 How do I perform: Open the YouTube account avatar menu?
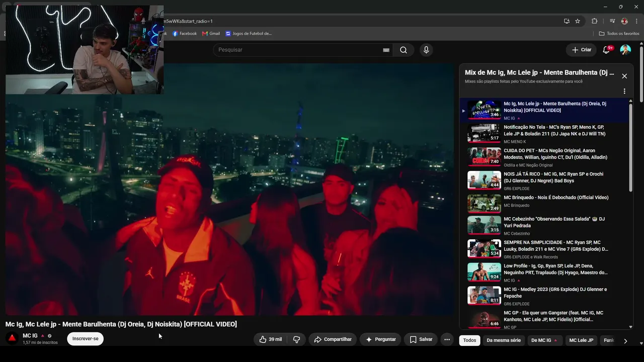click(x=625, y=50)
